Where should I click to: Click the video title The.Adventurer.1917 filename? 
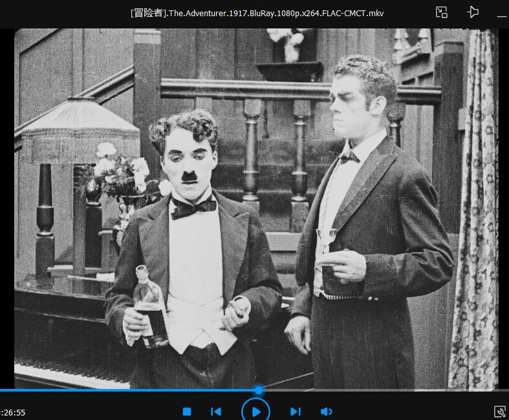[x=257, y=14]
